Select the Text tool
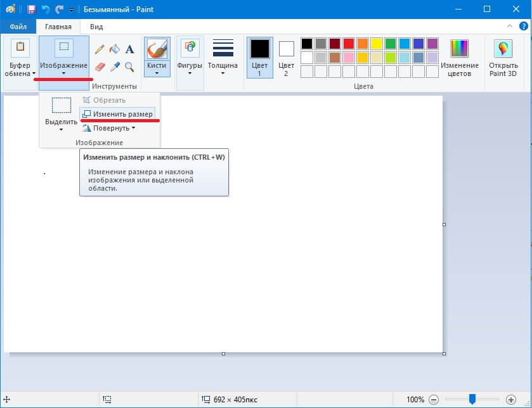 click(129, 49)
